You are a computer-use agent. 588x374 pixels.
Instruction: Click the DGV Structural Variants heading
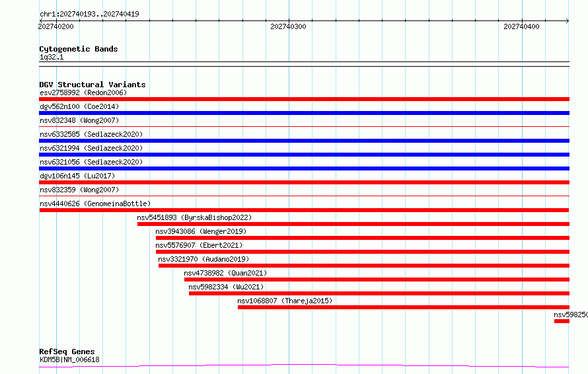[92, 85]
